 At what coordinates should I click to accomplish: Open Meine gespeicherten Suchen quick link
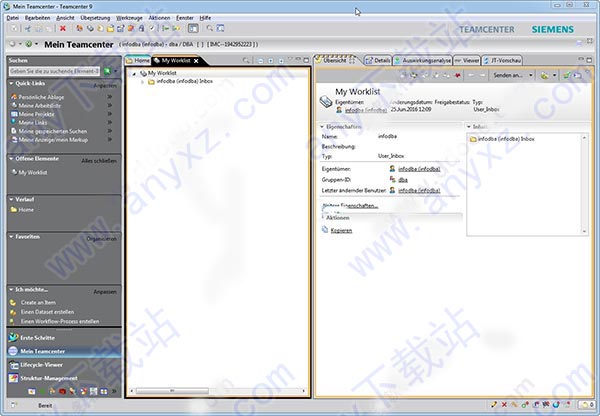pos(53,131)
